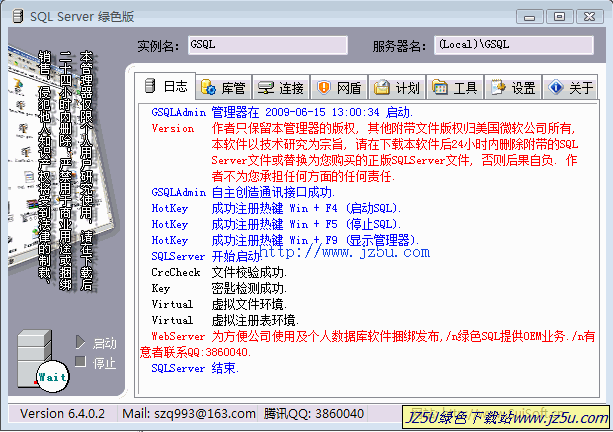Image resolution: width=613 pixels, height=432 pixels.
Task: Click the SQL Server title bar database icon
Action: click(18, 16)
